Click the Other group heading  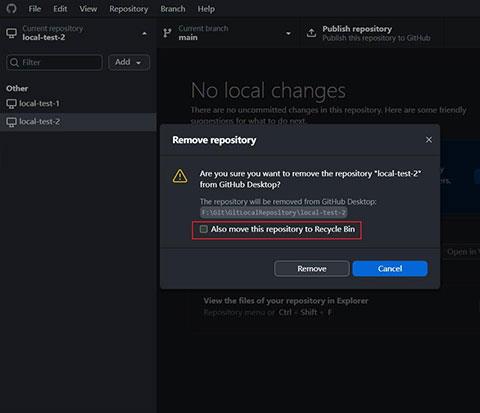pos(17,88)
